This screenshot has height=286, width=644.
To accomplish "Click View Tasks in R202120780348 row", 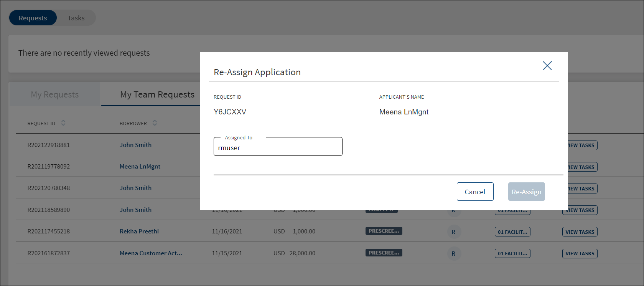I will click(x=583, y=188).
